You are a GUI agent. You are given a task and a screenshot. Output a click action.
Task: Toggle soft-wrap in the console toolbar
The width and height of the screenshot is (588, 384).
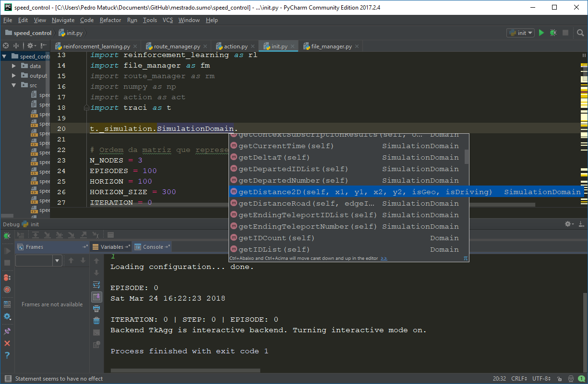click(x=96, y=285)
